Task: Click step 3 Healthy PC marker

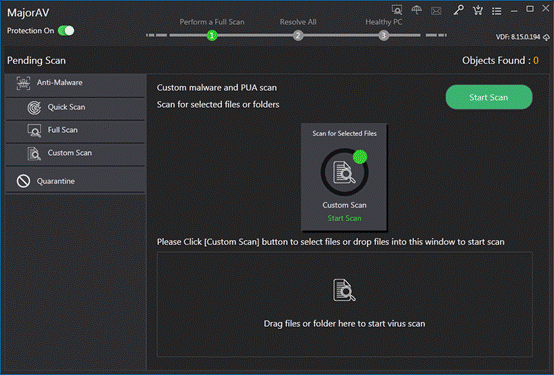Action: (384, 35)
